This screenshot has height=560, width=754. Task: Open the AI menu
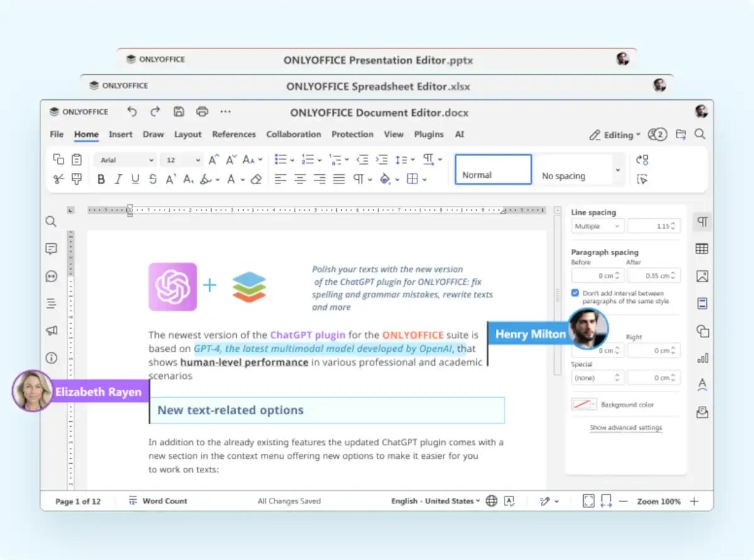[459, 134]
